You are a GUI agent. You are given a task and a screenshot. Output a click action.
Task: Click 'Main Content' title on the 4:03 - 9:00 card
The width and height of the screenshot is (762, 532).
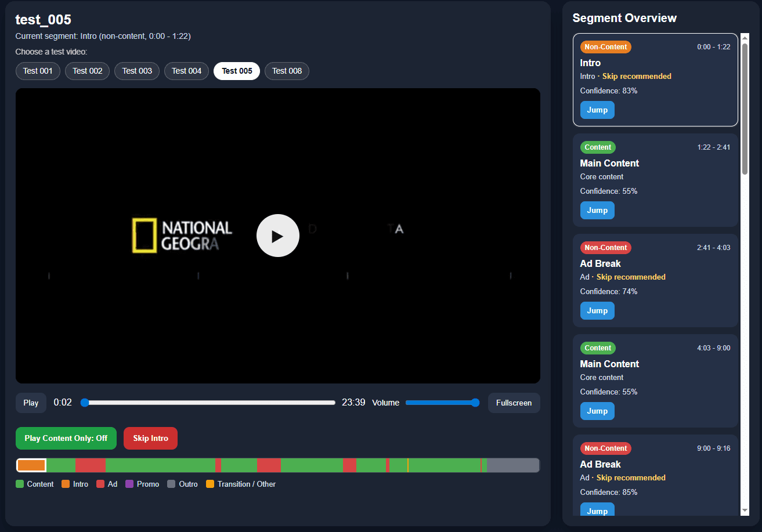609,364
